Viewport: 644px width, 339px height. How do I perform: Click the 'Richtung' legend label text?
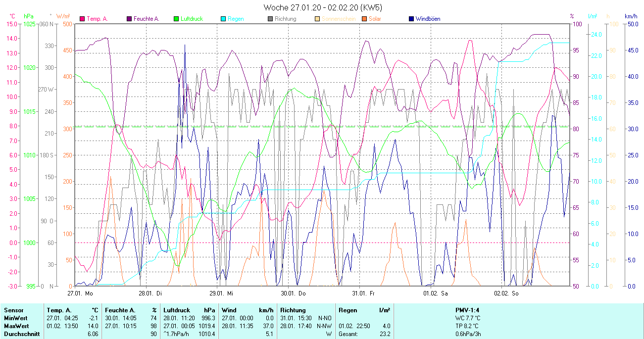pyautogui.click(x=286, y=19)
